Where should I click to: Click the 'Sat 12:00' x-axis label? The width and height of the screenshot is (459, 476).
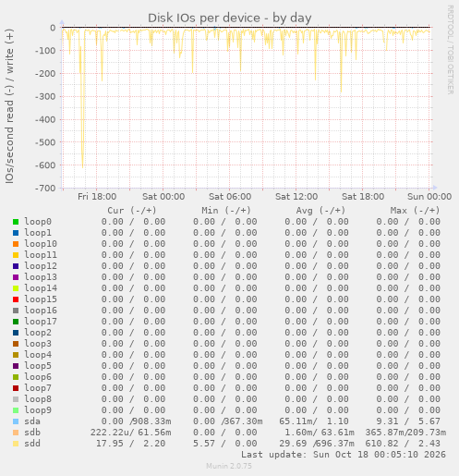(x=296, y=197)
